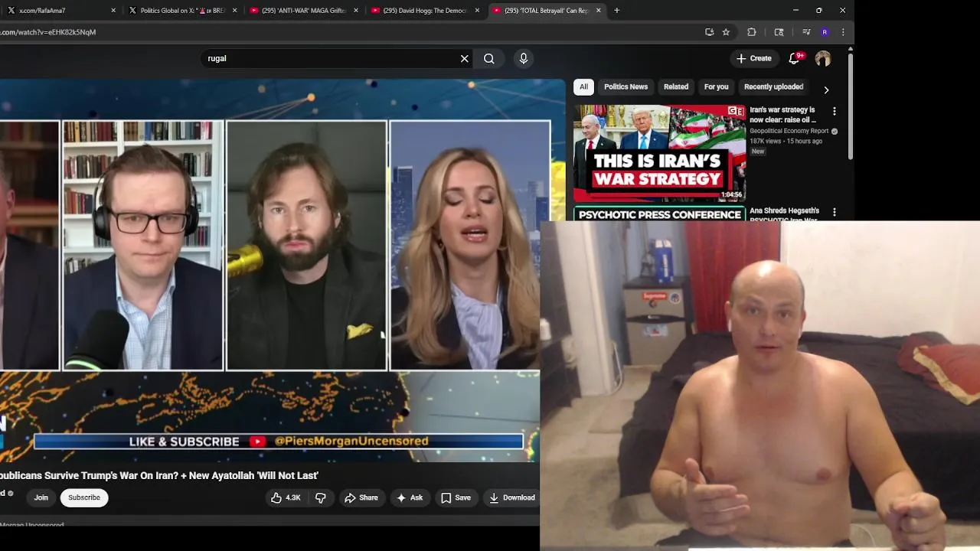The height and width of the screenshot is (551, 980).
Task: Open the Chrome three-dot menu
Action: click(843, 32)
